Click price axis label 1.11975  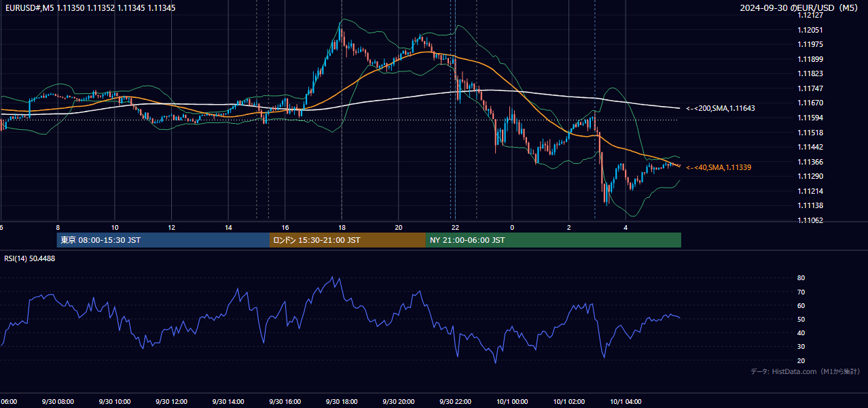pos(810,44)
